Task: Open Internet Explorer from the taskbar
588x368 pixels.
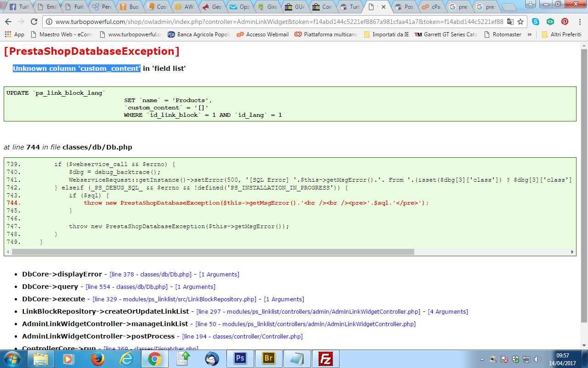Action: [126, 358]
